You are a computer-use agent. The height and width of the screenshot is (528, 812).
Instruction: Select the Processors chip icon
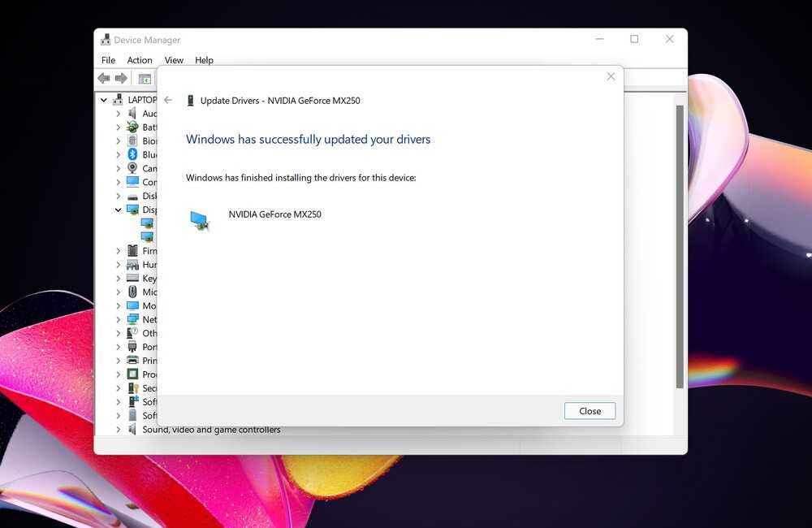(x=132, y=374)
